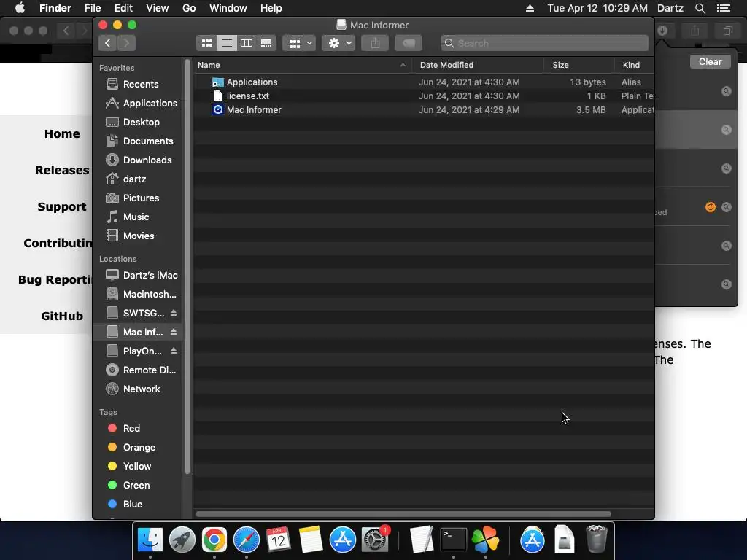The image size is (747, 560).
Task: Select the license.txt file
Action: tap(424, 96)
